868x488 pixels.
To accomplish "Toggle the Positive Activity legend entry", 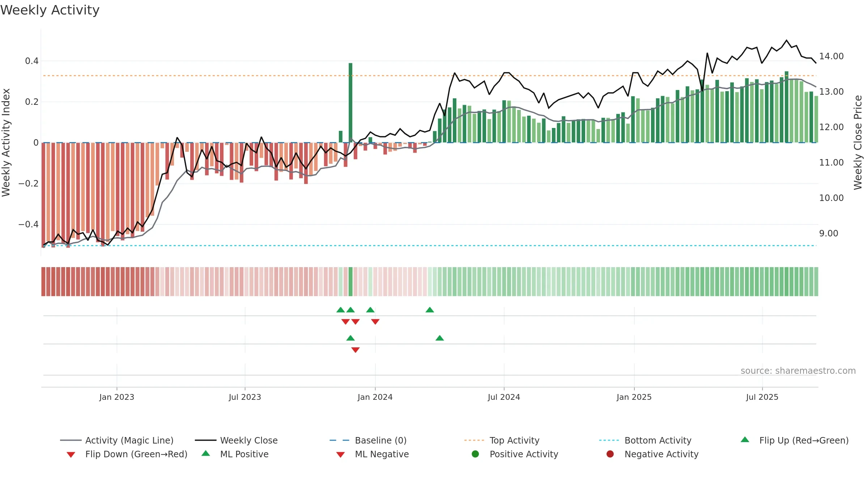I will coord(515,454).
